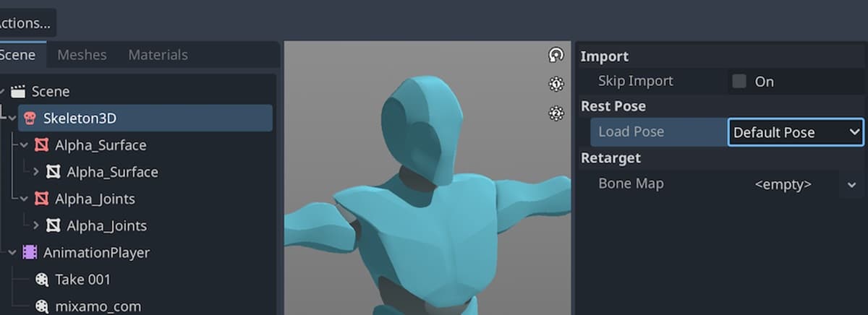The width and height of the screenshot is (868, 315).
Task: Click the red Alpha_Joints parent mesh icon
Action: pyautogui.click(x=42, y=199)
